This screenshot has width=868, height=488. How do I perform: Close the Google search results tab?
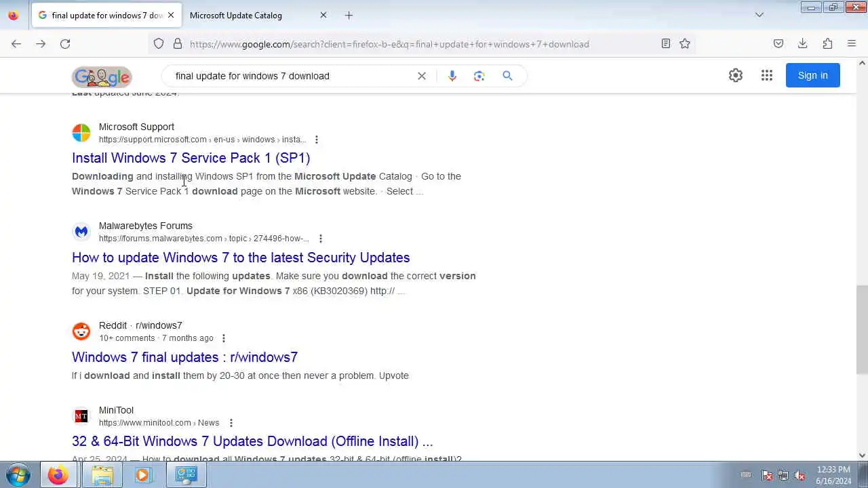pyautogui.click(x=171, y=15)
